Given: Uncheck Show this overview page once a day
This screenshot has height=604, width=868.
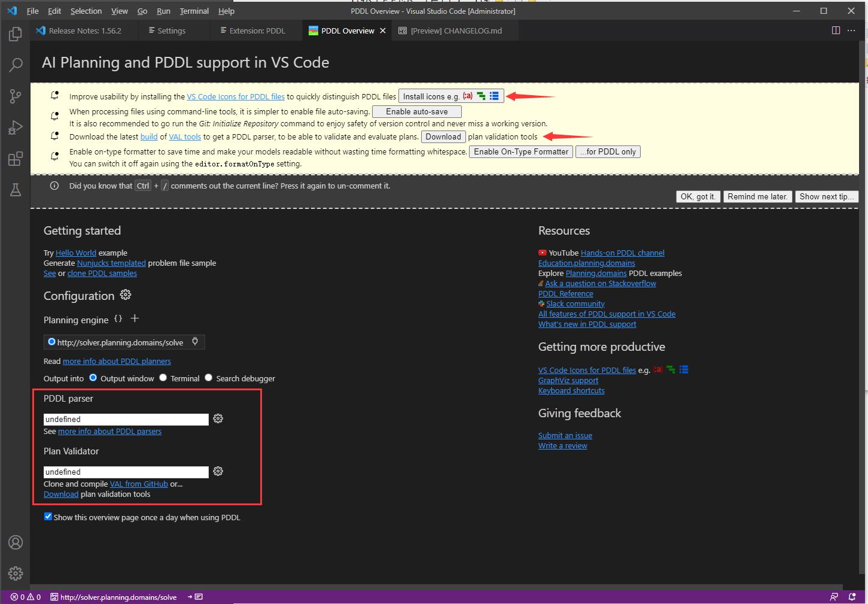Looking at the screenshot, I should (x=48, y=517).
